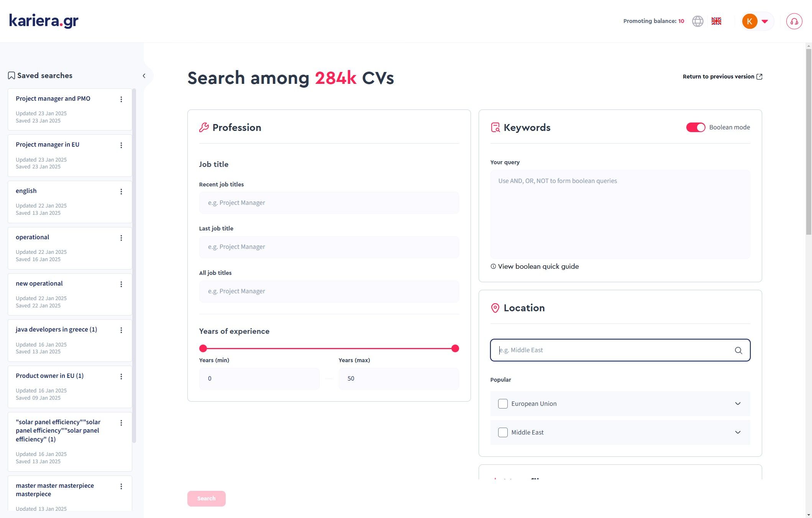Click the globe language icon
Viewport: 812px width, 518px height.
(x=697, y=21)
